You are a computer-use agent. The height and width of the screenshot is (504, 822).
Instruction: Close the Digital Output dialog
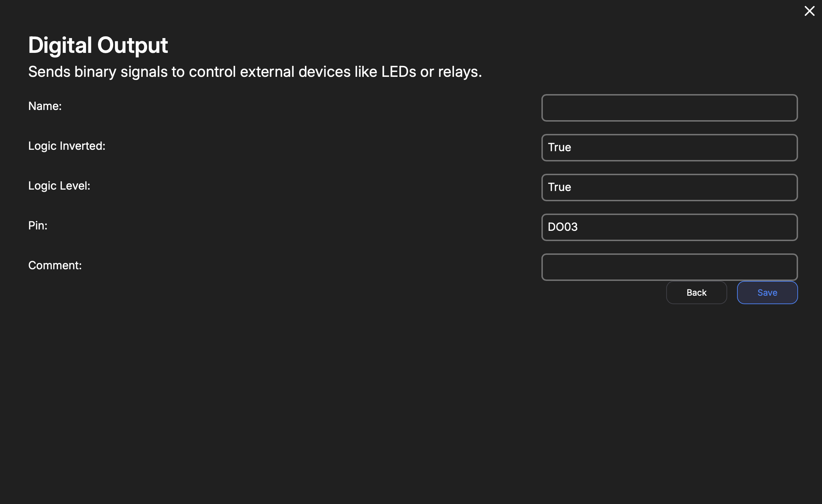coord(809,11)
